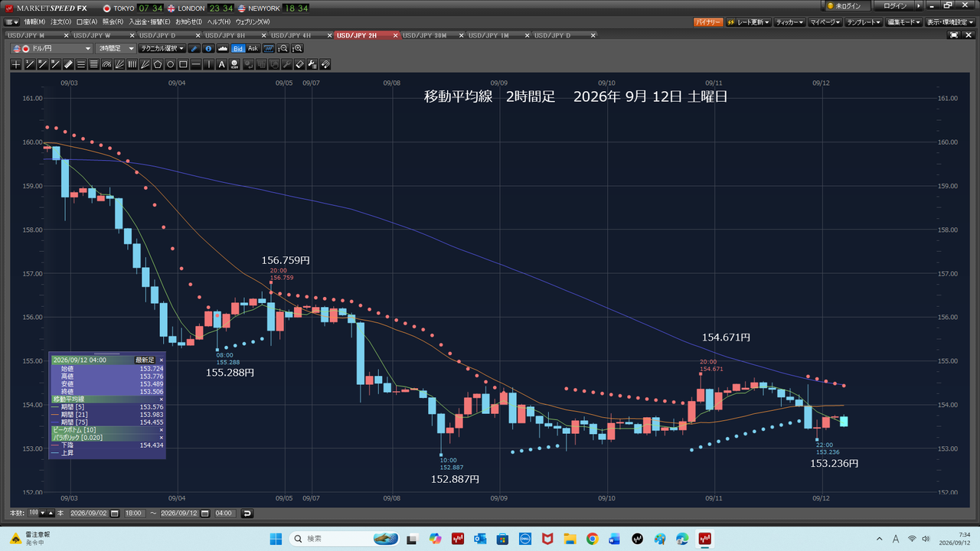Click the reset date range arrow button
Screen dimensions: 980x551
247,514
